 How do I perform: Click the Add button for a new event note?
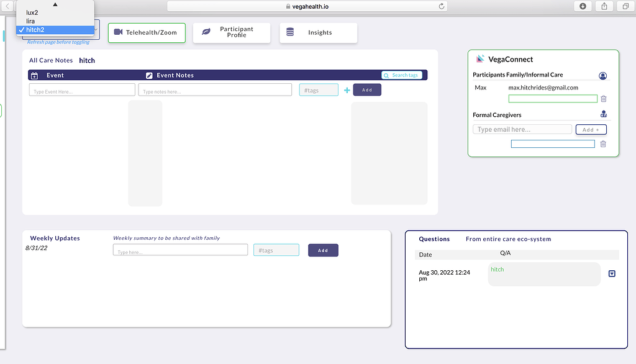[x=367, y=89]
